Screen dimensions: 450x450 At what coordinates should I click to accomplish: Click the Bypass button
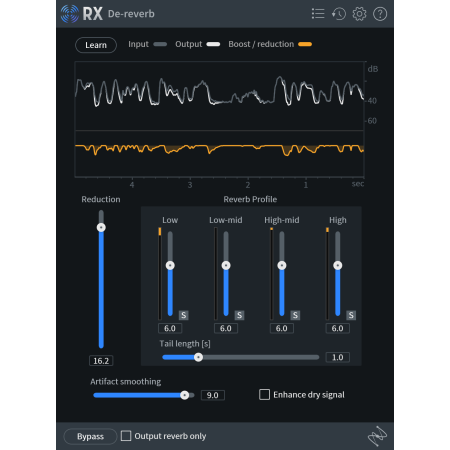pyautogui.click(x=90, y=436)
